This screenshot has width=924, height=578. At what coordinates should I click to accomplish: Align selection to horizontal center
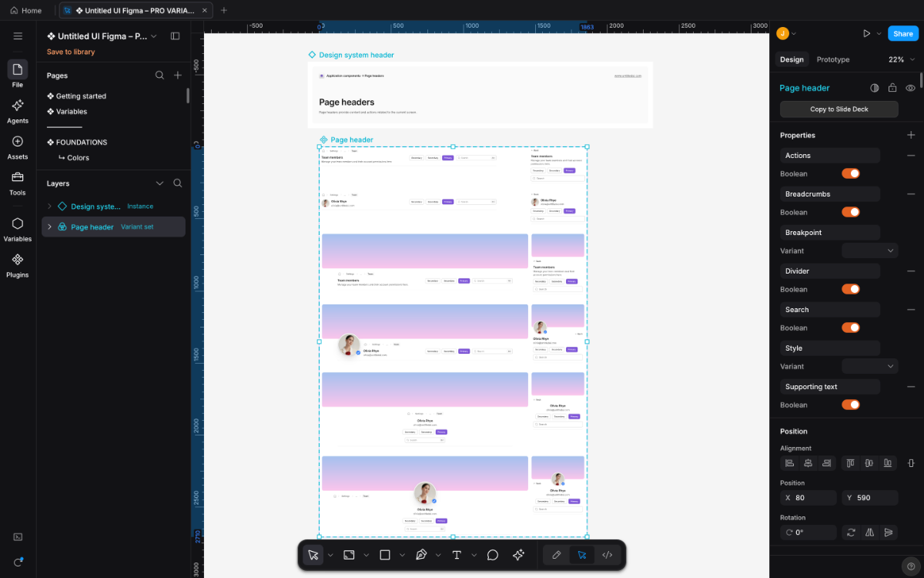(808, 463)
